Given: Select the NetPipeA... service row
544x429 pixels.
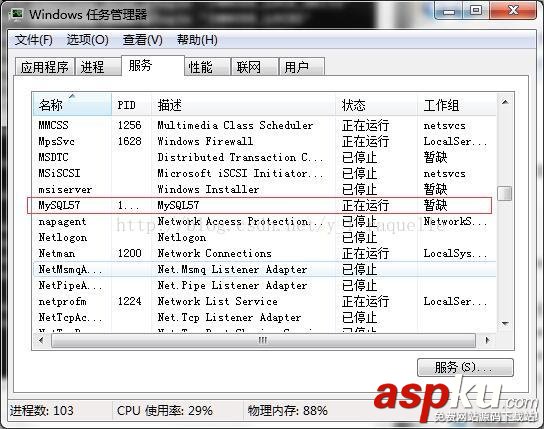Looking at the screenshot, I should coord(264,285).
